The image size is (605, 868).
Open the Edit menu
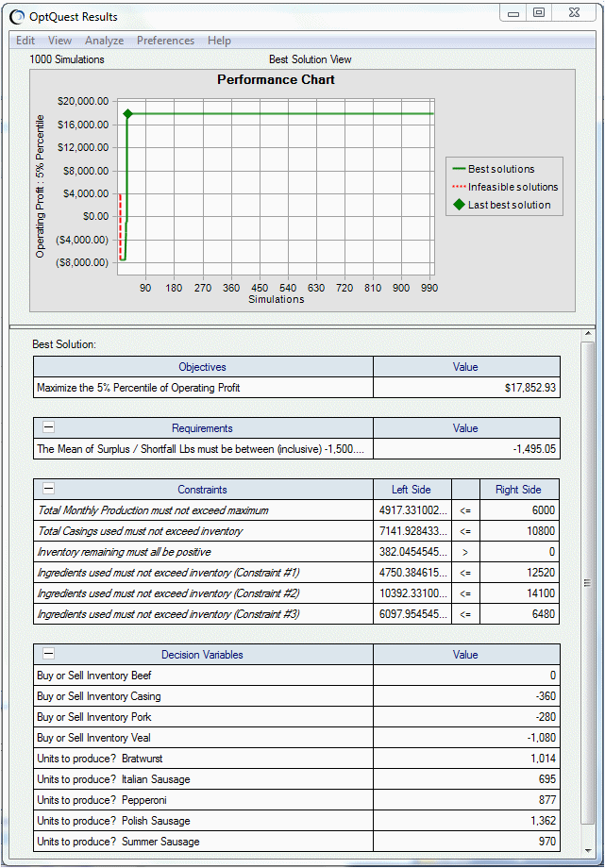25,41
